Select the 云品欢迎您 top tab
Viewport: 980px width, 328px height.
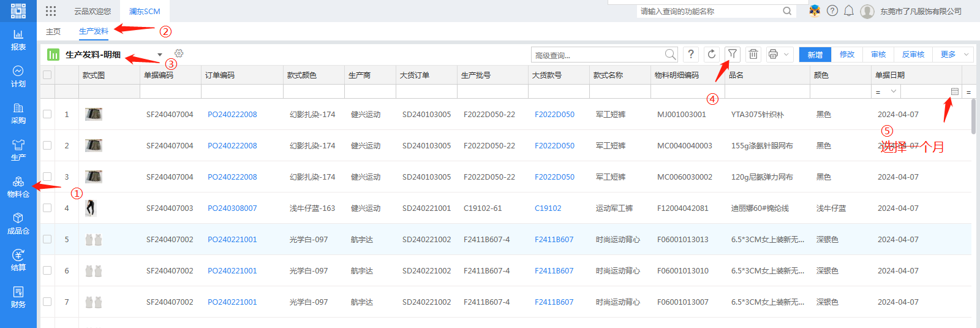coord(92,11)
